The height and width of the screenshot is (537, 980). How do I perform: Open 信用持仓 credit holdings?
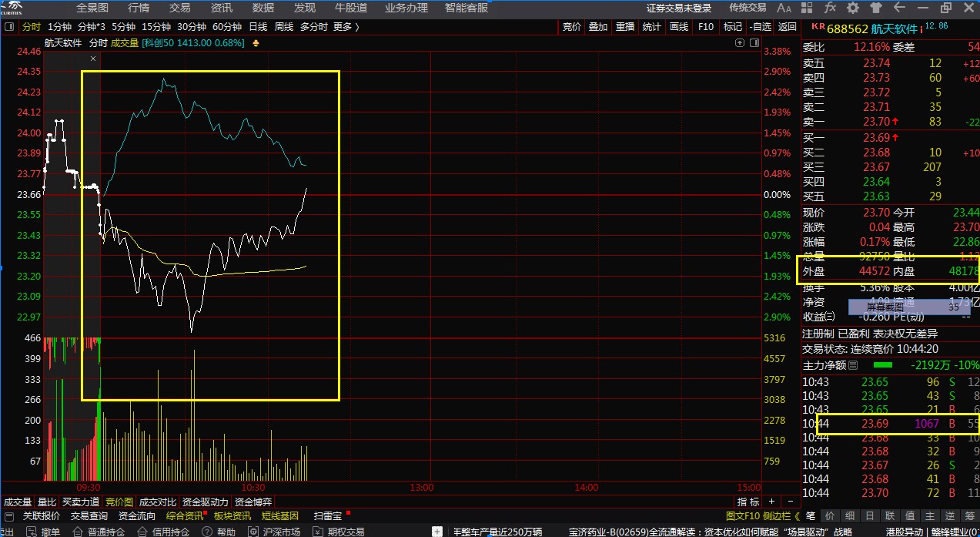pos(162,532)
